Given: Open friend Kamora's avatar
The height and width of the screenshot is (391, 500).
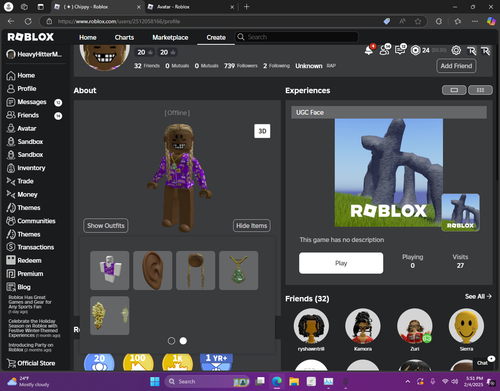Looking at the screenshot, I should 363,326.
